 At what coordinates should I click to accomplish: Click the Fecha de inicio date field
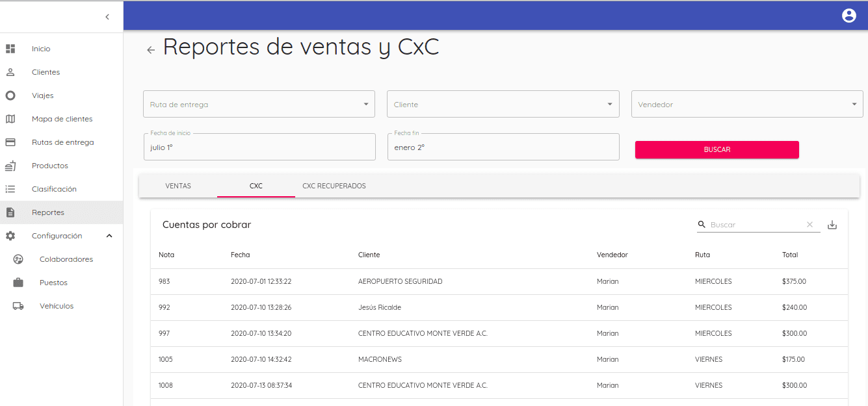tap(259, 147)
